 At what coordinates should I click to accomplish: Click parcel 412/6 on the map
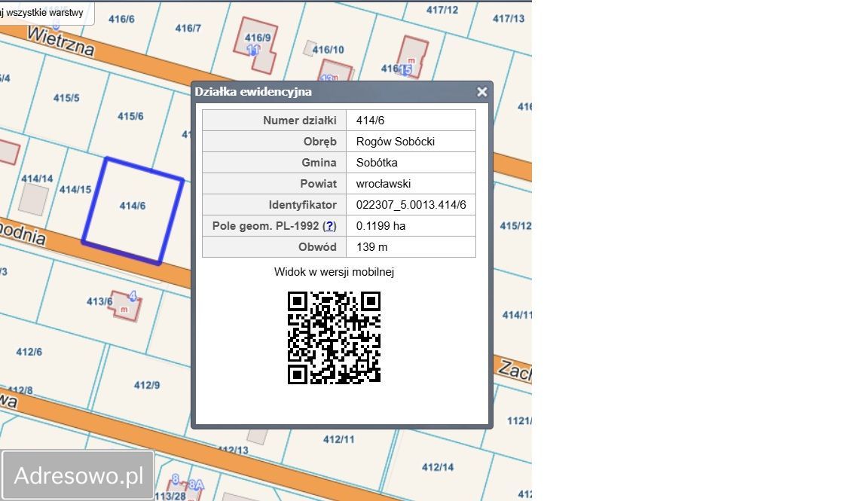click(x=29, y=352)
